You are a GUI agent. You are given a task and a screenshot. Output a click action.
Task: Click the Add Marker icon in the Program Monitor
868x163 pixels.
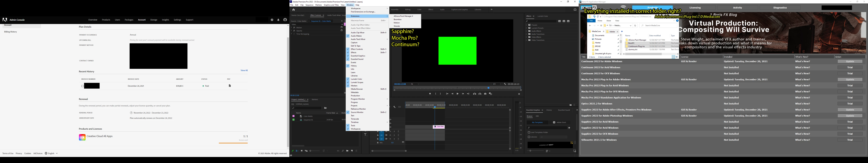pyautogui.click(x=430, y=94)
